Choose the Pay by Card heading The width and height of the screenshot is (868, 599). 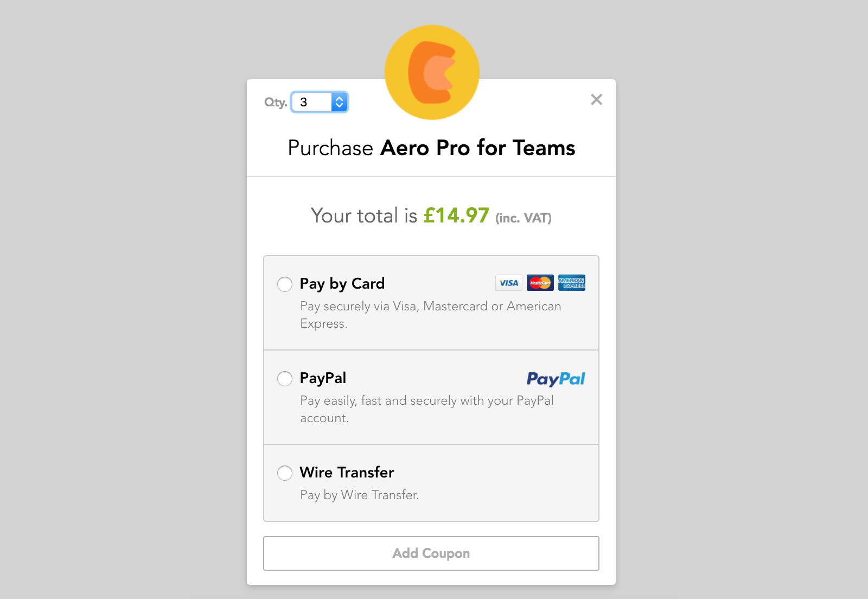tap(342, 284)
